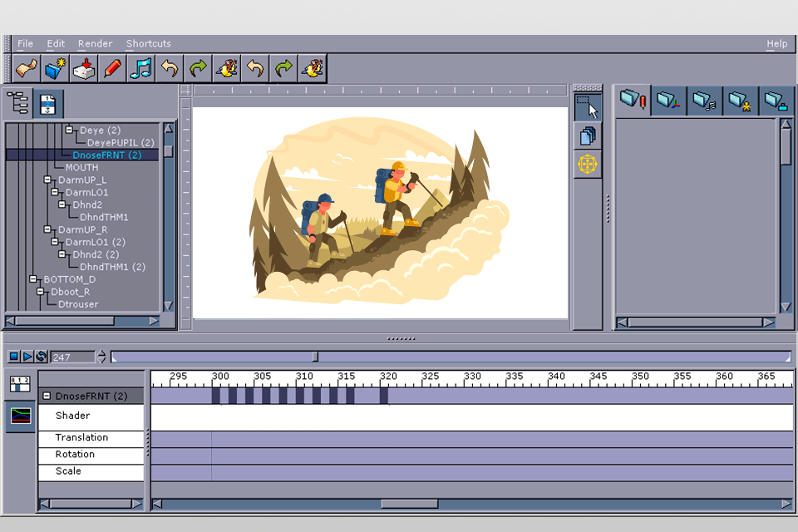Collapse the DarmUP_R tree node
The image size is (798, 532).
click(48, 229)
